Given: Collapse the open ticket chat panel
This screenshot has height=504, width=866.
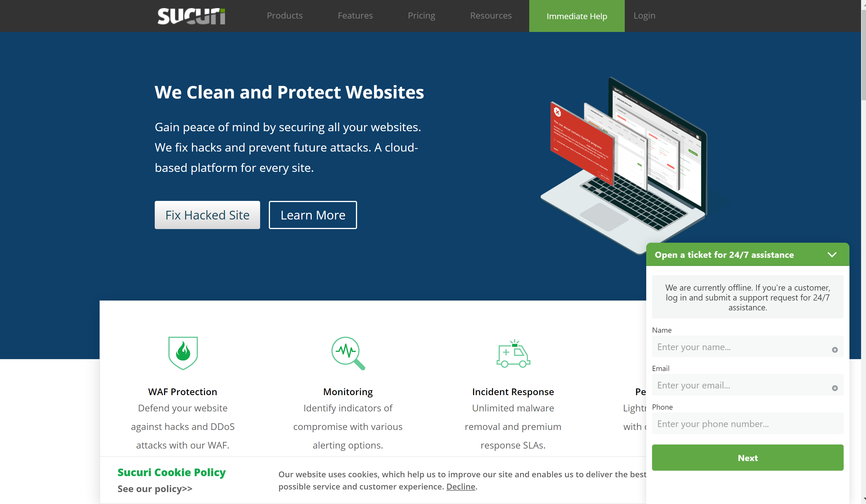Looking at the screenshot, I should [x=832, y=255].
